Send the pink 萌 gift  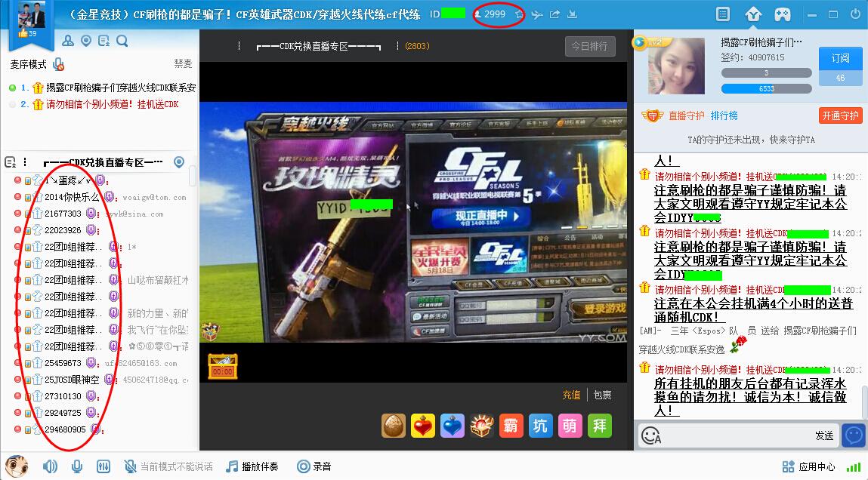(570, 426)
